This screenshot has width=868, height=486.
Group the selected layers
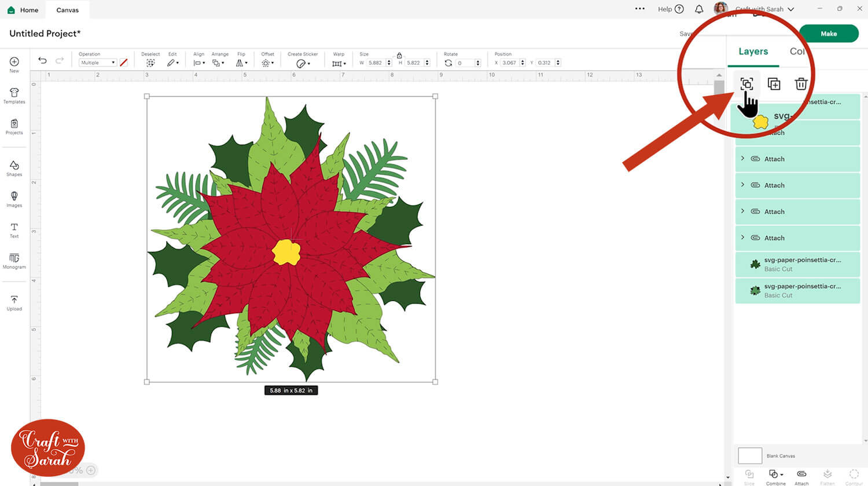(x=746, y=84)
